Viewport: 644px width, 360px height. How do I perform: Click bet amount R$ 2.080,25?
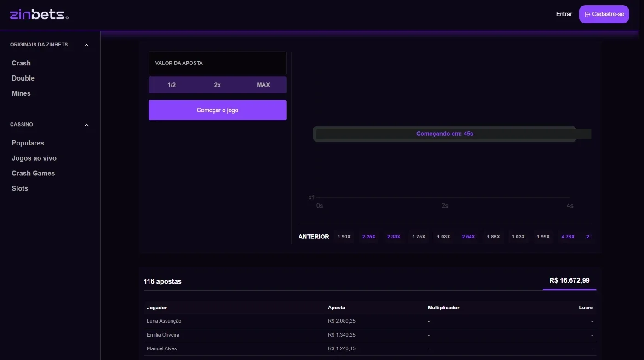tap(342, 321)
